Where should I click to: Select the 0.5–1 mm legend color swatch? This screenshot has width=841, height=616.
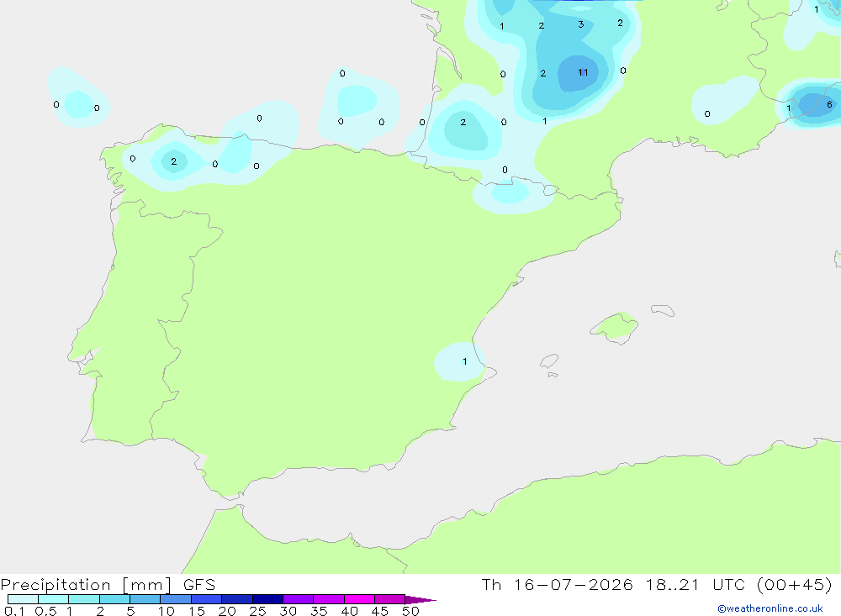[x=54, y=599]
